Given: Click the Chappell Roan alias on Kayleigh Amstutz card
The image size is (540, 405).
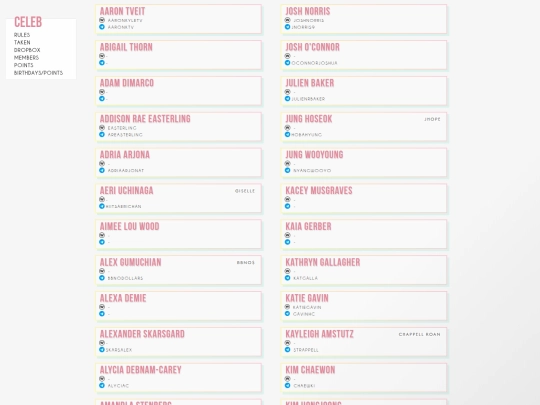Looking at the screenshot, I should click(x=419, y=334).
